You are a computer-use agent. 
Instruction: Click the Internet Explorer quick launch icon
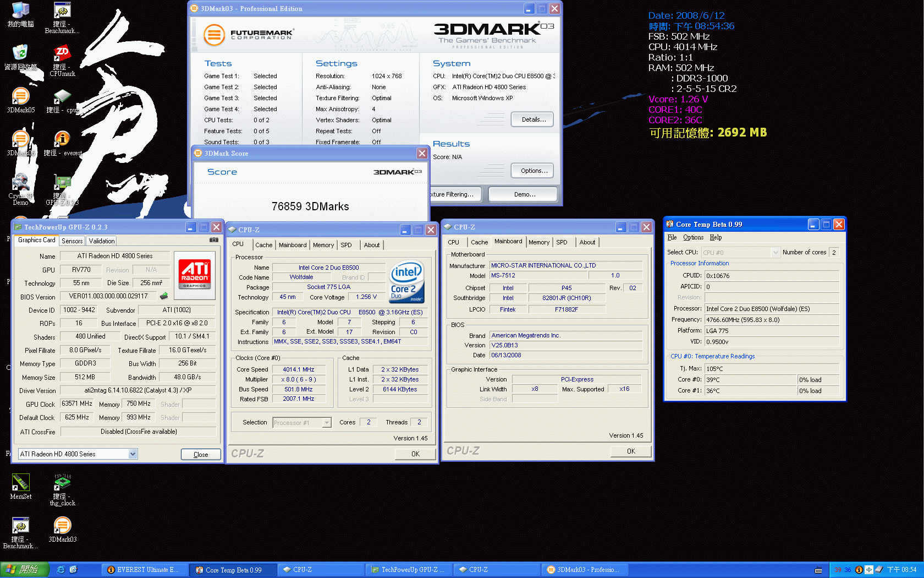tap(61, 570)
